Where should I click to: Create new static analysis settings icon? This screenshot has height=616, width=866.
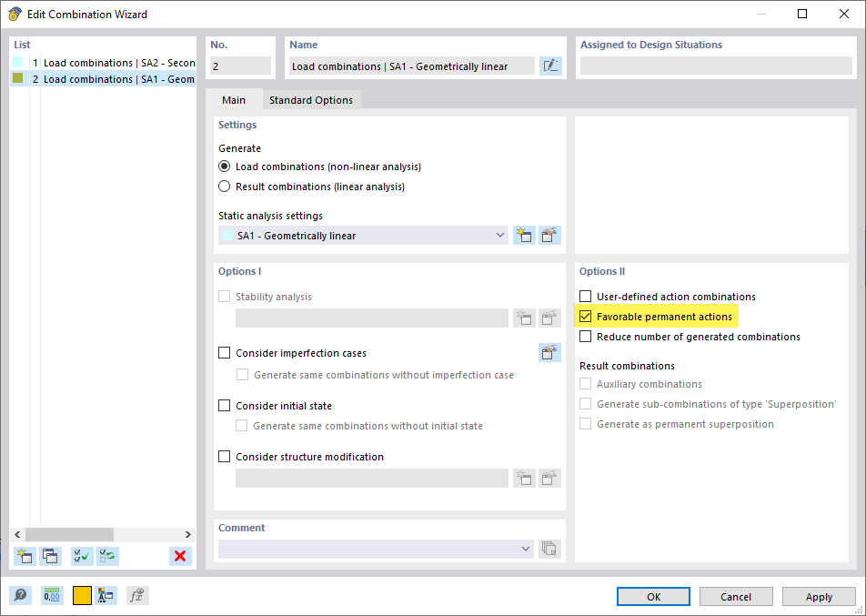click(524, 236)
